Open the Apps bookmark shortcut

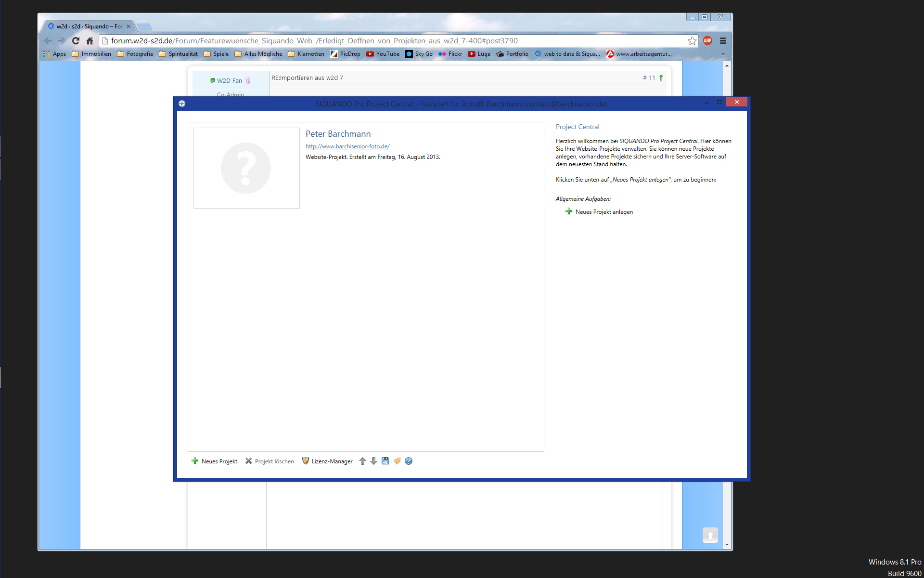[x=55, y=54]
